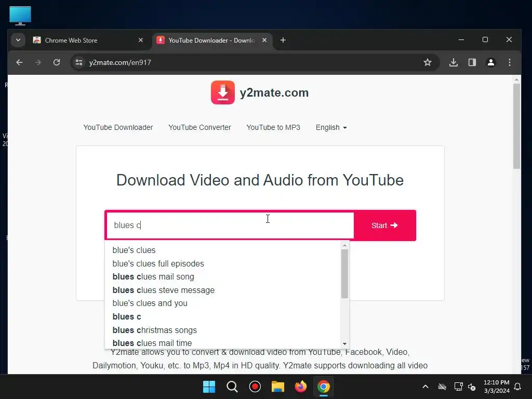Close the YouTube Downloader tab
Screen dimensions: 532x399
pos(264,41)
